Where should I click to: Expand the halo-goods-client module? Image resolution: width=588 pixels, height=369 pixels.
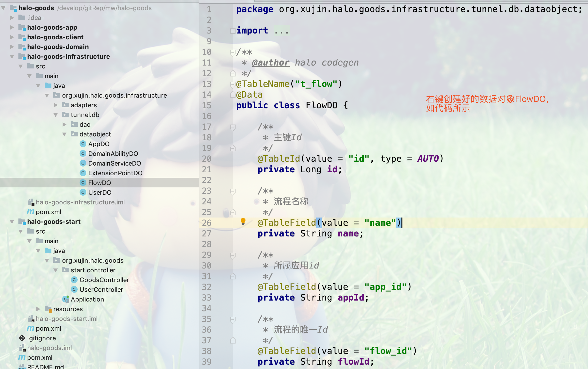tap(12, 37)
